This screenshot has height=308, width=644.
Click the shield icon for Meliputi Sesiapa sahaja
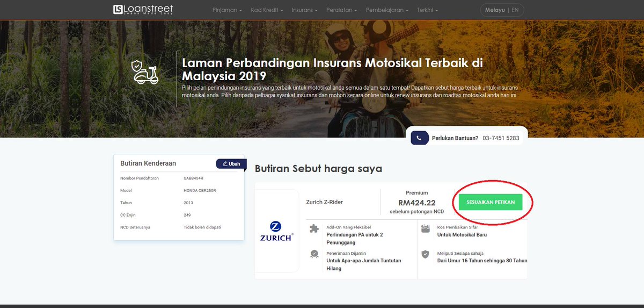426,254
